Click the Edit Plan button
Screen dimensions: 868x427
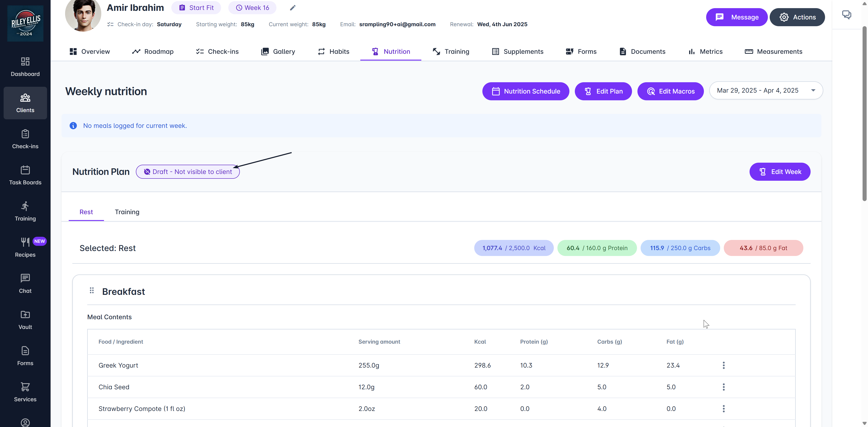(603, 91)
